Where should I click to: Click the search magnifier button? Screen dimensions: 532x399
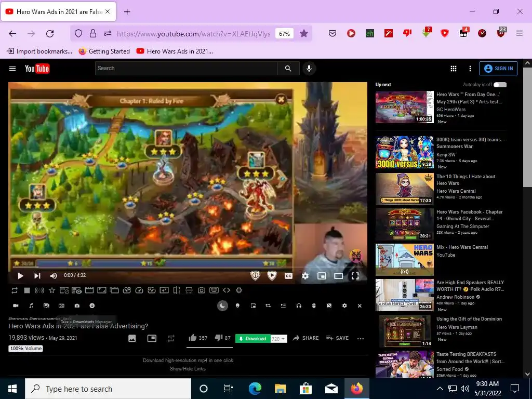click(288, 68)
